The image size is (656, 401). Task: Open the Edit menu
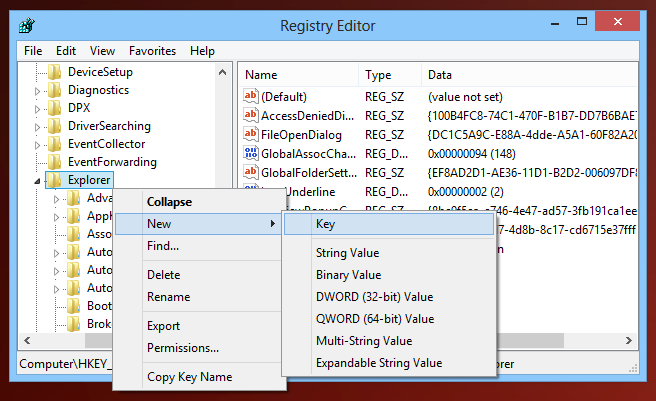click(x=66, y=51)
